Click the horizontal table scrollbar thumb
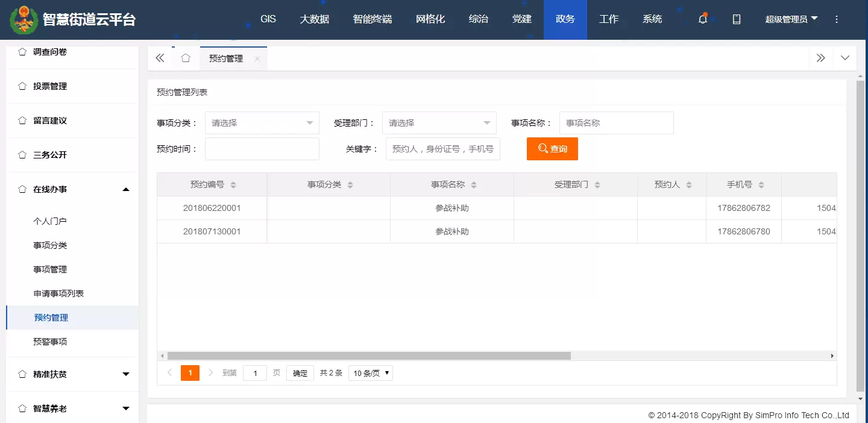Image resolution: width=868 pixels, height=423 pixels. (x=369, y=356)
